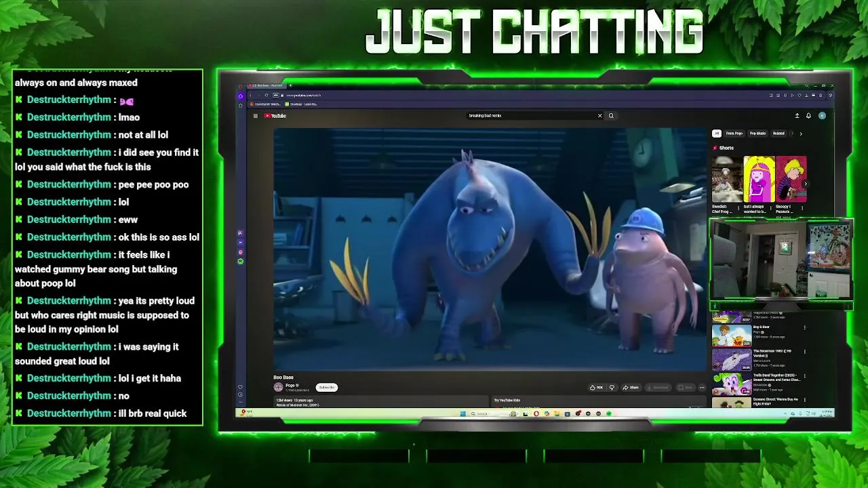Click the browser address bar URL
The height and width of the screenshot is (488, 868).
tap(303, 96)
